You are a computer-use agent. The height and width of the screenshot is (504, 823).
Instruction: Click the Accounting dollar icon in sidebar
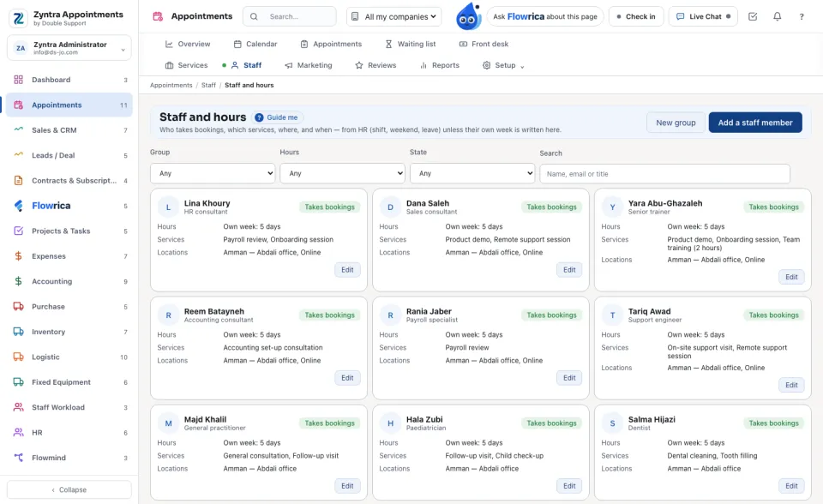coord(18,281)
